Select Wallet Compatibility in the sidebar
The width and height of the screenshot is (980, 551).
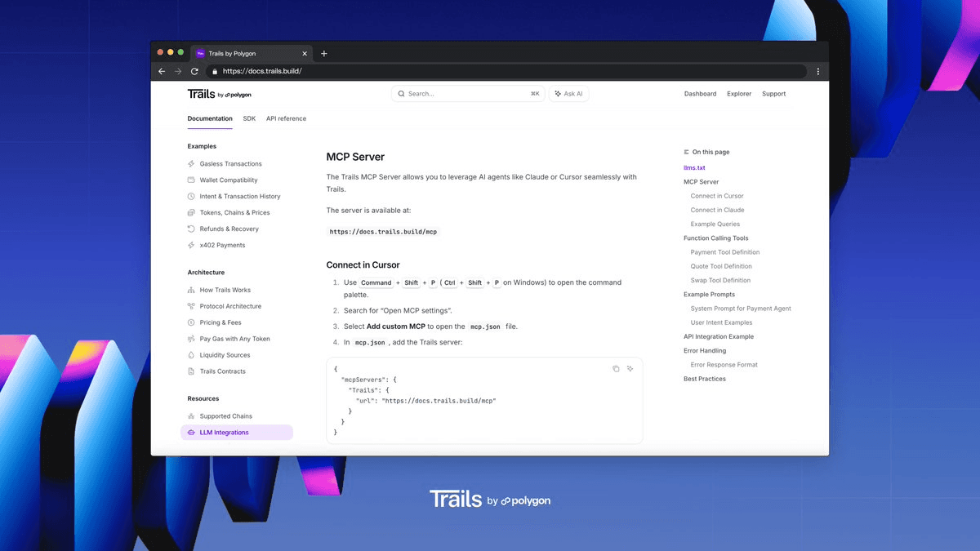click(228, 180)
